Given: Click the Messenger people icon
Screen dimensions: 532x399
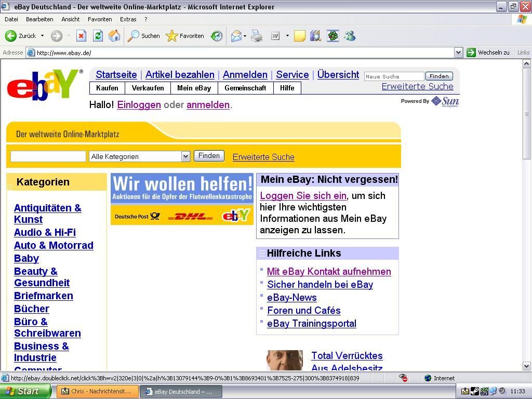Looking at the screenshot, I should (350, 36).
